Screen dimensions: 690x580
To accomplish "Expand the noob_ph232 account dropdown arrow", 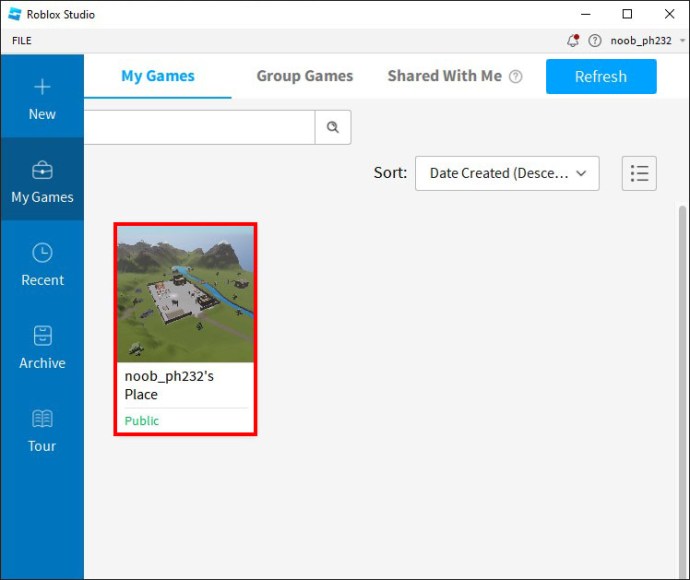I will coord(682,40).
